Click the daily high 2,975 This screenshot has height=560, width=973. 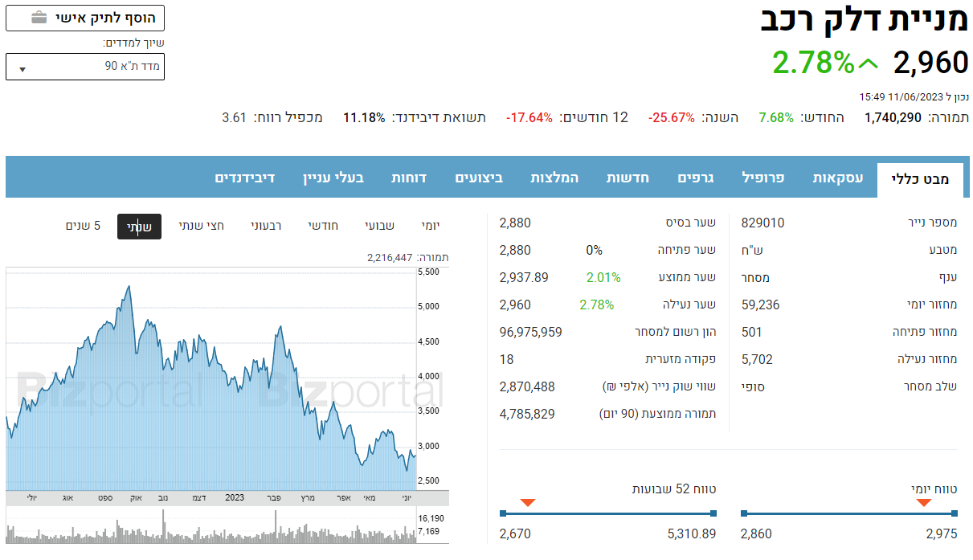point(942,533)
